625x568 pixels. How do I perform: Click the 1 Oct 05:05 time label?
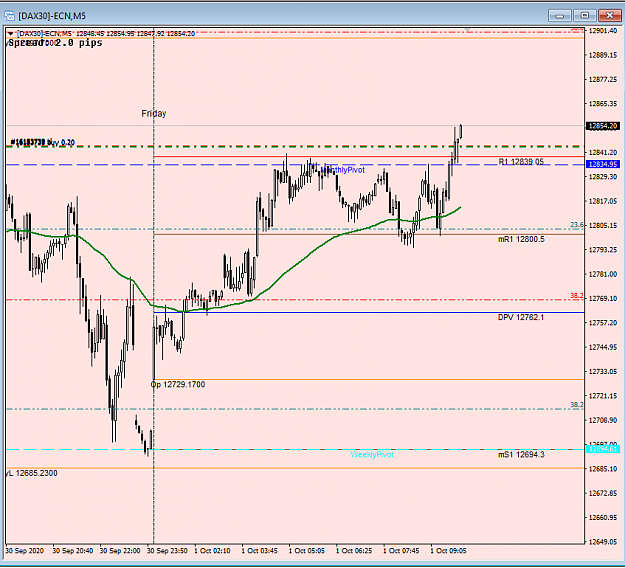point(307,550)
